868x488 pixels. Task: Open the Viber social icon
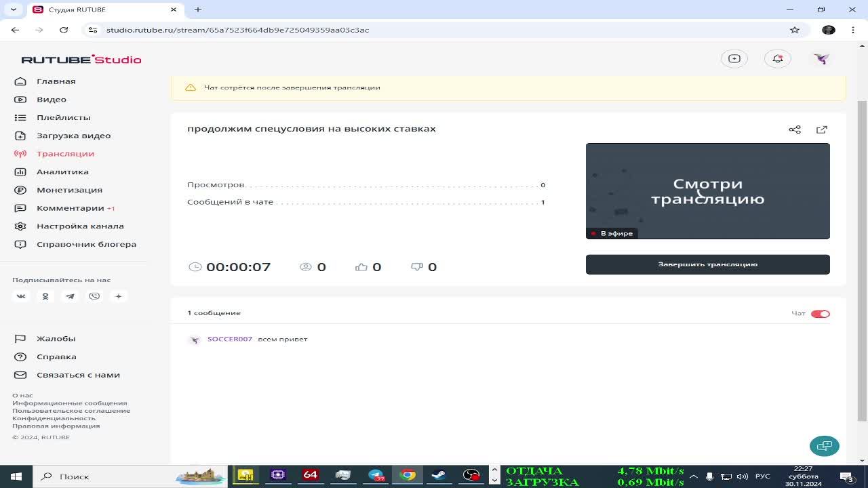click(94, 296)
